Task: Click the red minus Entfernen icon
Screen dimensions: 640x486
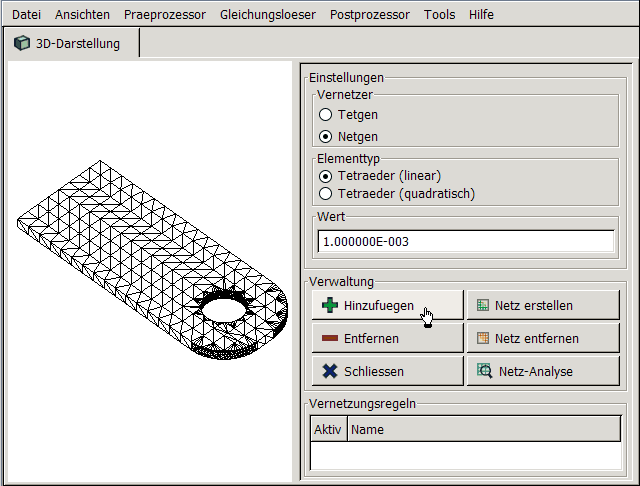Action: [330, 339]
